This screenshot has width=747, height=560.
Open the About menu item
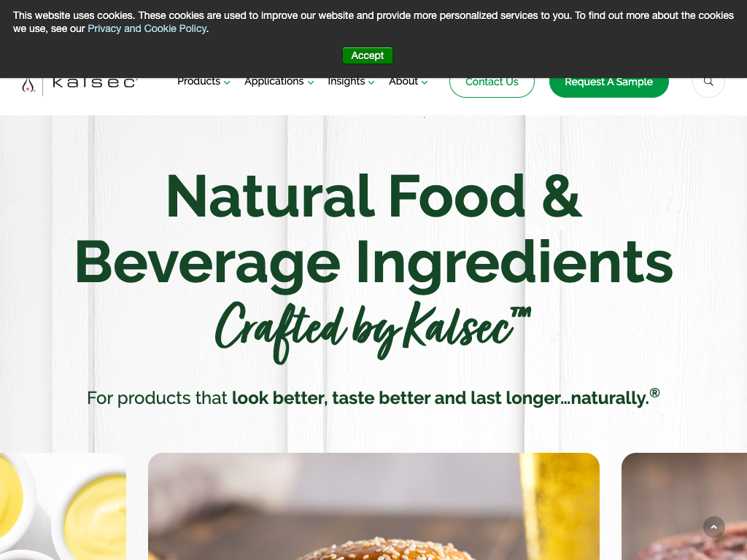click(x=403, y=82)
